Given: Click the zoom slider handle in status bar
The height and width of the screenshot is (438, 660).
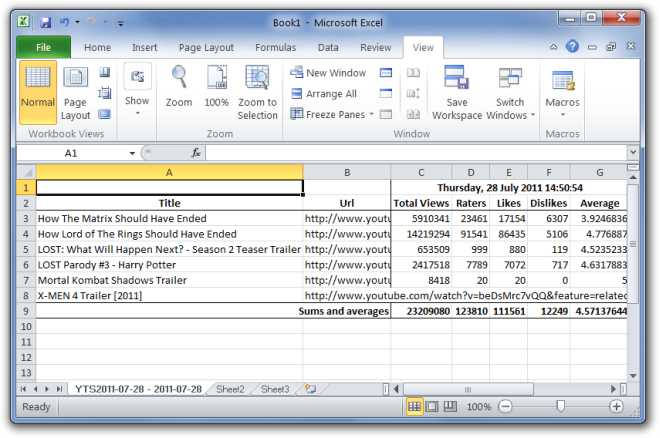Looking at the screenshot, I should coord(560,406).
